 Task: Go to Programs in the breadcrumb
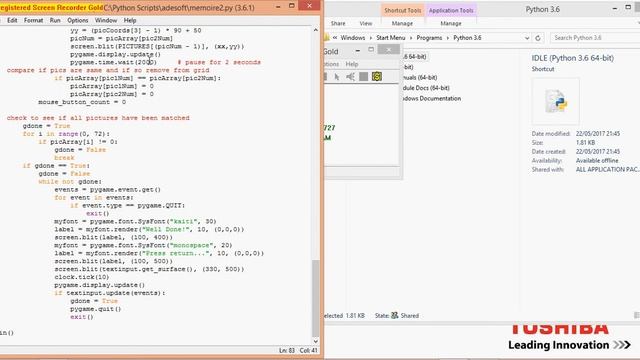point(429,38)
